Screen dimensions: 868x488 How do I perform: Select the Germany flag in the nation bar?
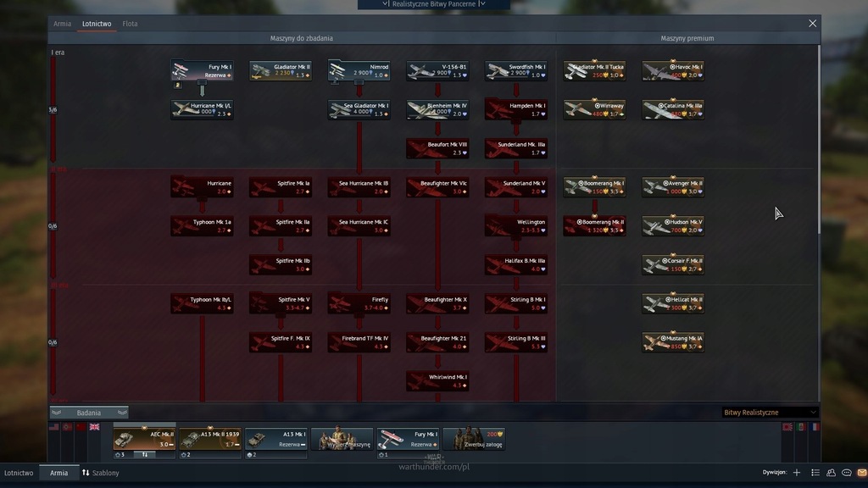pyautogui.click(x=68, y=427)
